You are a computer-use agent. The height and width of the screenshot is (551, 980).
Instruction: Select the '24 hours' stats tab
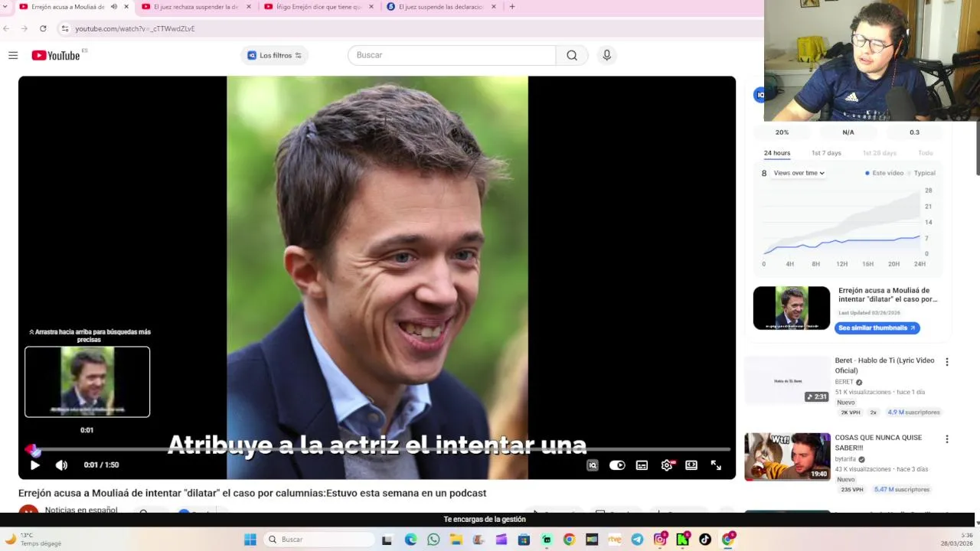pos(776,153)
